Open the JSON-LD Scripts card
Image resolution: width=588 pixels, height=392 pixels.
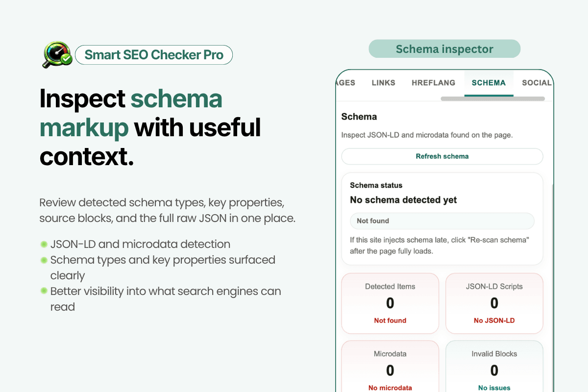coord(494,303)
